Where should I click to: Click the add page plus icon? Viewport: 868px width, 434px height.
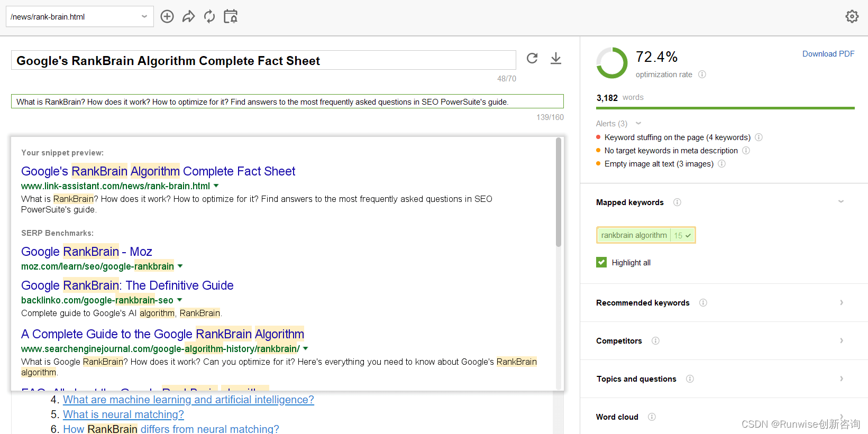pyautogui.click(x=167, y=16)
